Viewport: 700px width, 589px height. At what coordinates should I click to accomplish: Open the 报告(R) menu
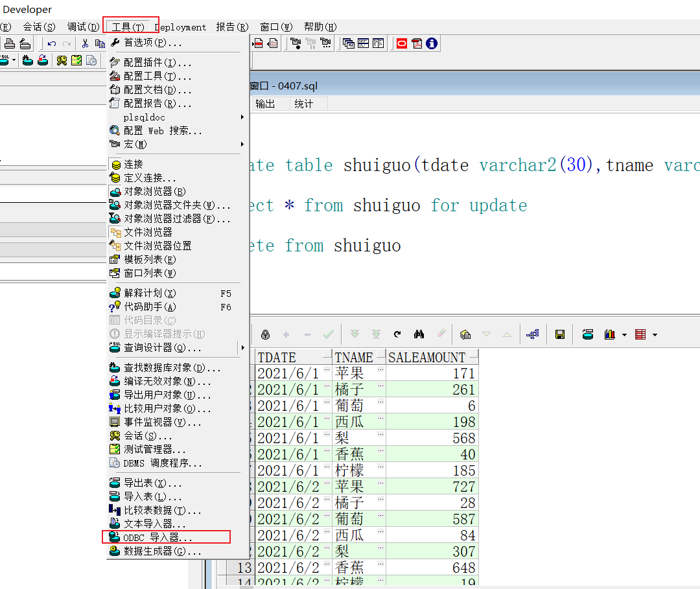point(232,27)
